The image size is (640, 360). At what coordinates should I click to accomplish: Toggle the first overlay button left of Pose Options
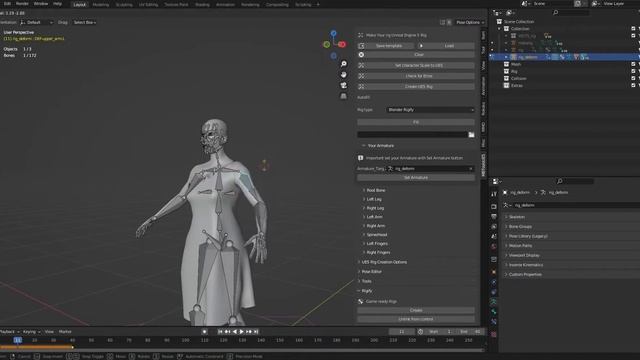click(x=442, y=22)
